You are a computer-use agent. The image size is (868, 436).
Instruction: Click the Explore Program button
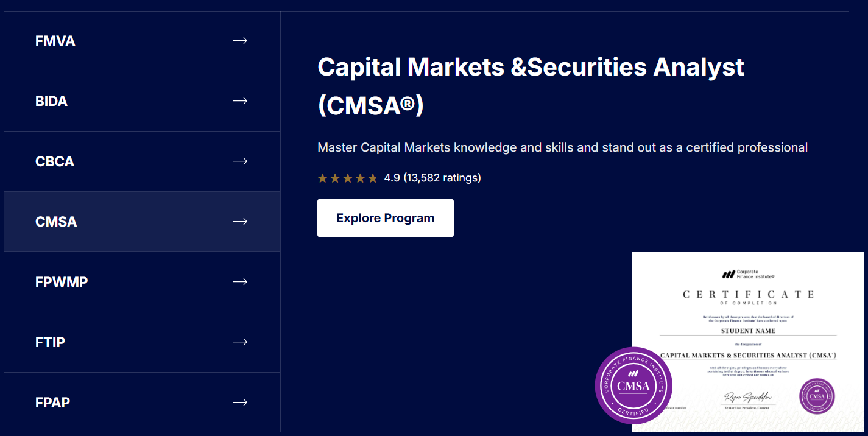[x=386, y=218]
